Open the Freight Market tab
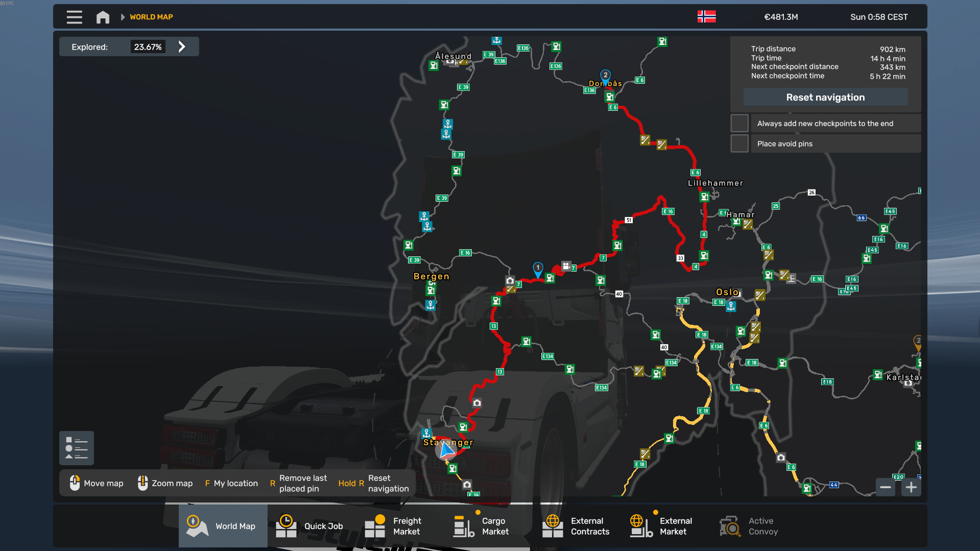The image size is (980, 551). coord(400,526)
